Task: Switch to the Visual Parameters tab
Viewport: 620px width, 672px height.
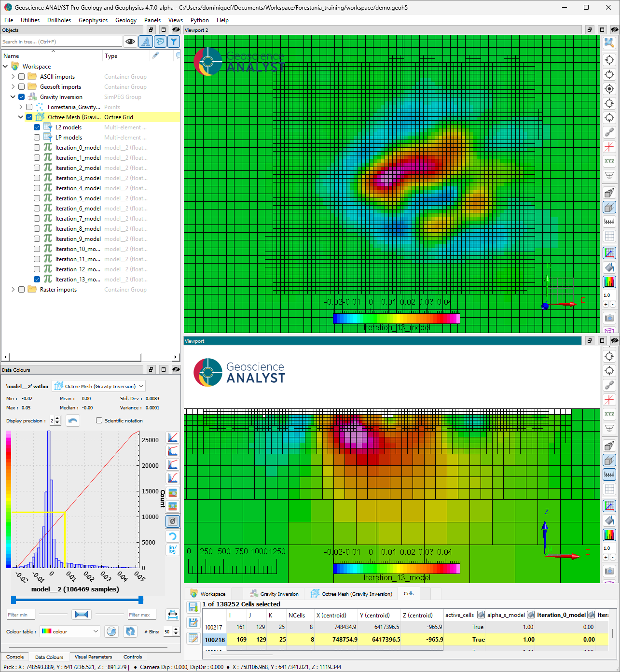Action: 93,657
